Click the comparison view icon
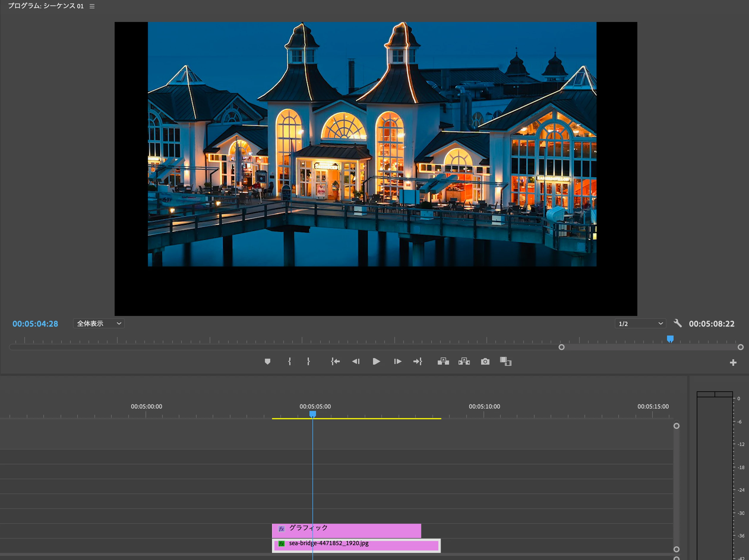Viewport: 749px width, 560px height. [505, 362]
